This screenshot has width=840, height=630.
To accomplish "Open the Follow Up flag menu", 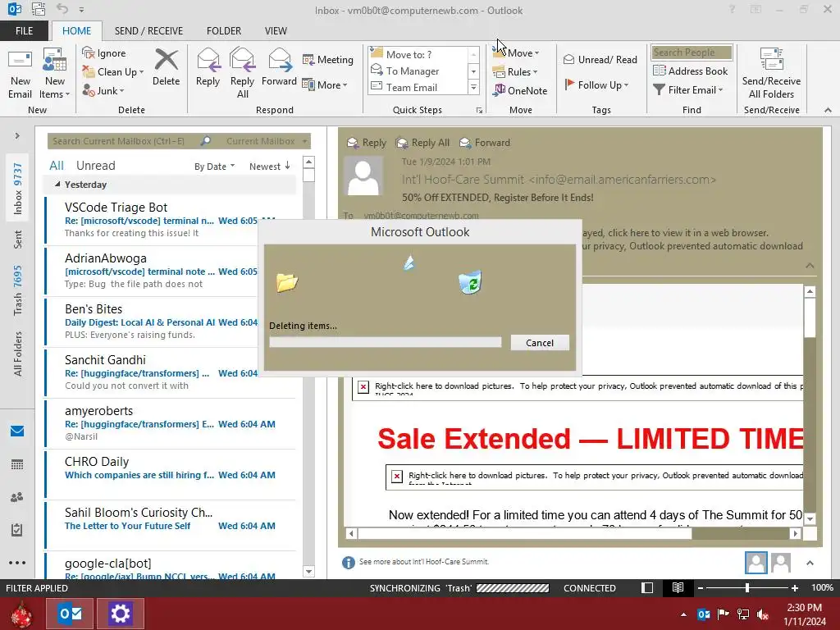I will [x=596, y=84].
